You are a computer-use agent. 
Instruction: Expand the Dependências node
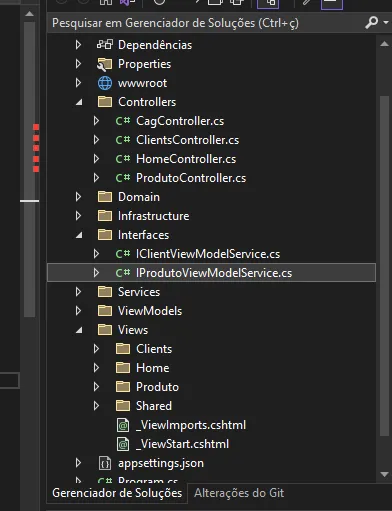(x=78, y=45)
